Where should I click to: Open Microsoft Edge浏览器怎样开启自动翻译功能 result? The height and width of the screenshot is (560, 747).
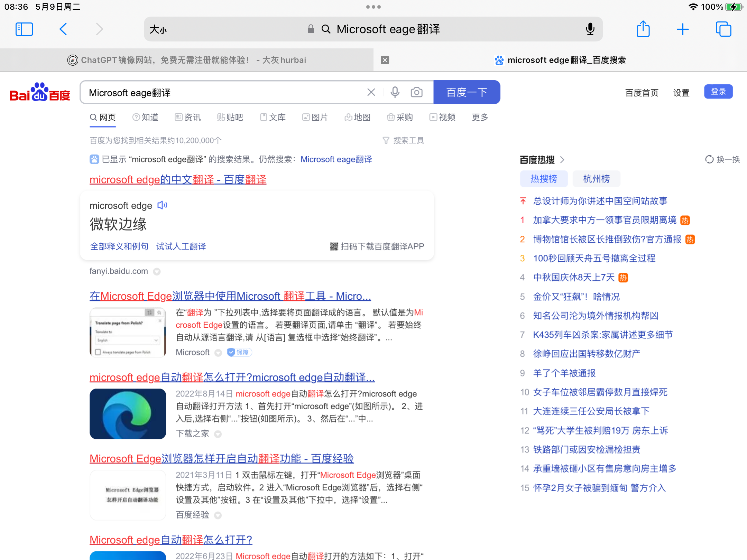point(222,459)
